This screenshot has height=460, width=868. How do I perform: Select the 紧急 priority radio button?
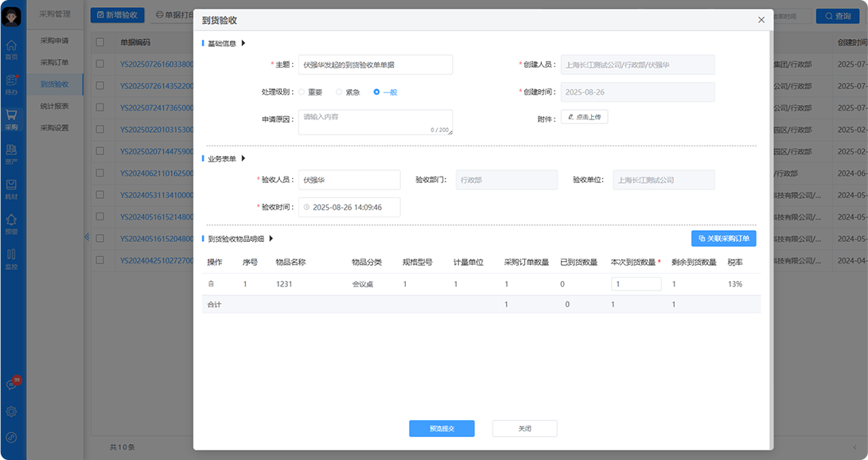coord(339,92)
